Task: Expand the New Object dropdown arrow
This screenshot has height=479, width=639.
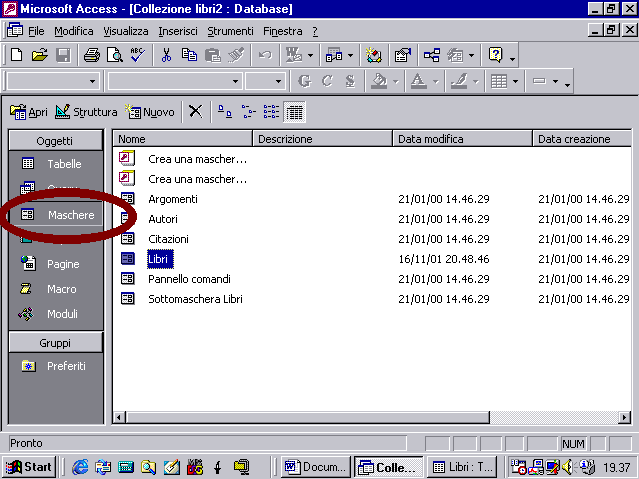Action: 472,55
